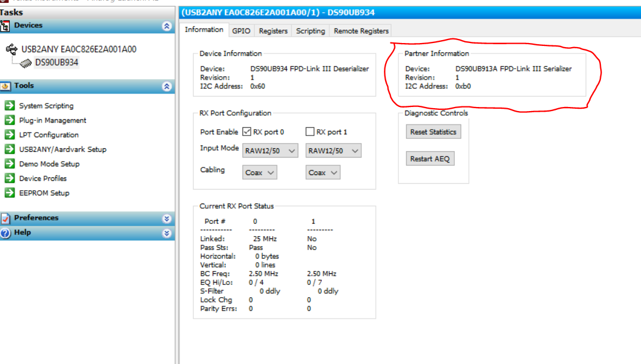Click the Linked 25 MHz status value

(265, 238)
